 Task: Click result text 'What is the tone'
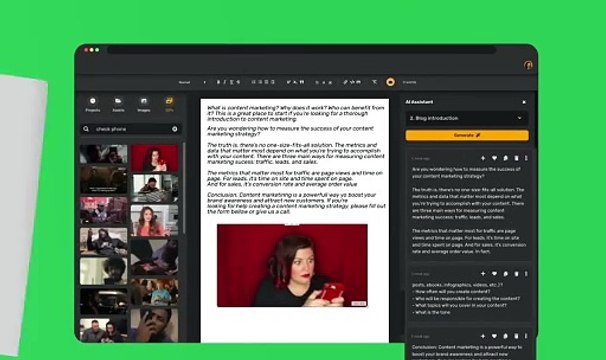pos(431,312)
